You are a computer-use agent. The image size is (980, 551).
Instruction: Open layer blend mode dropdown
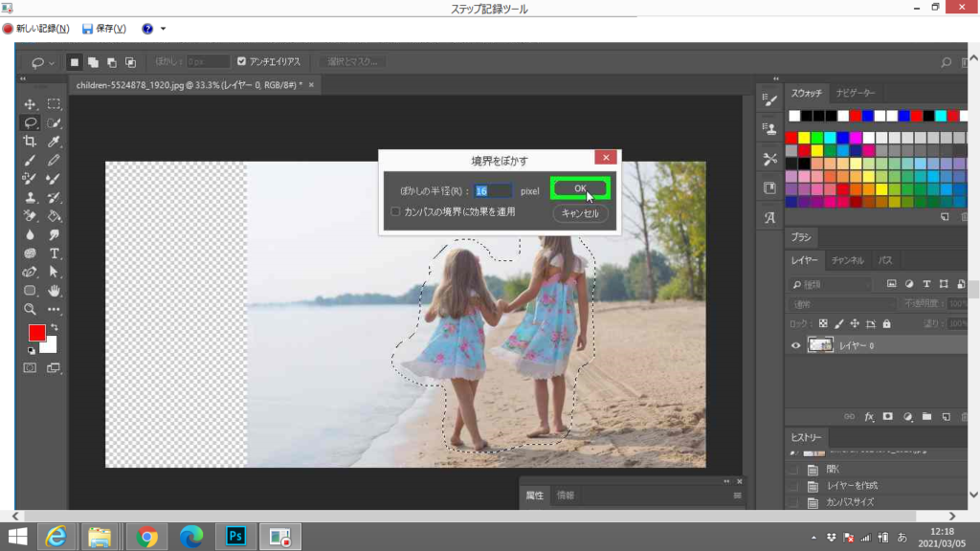coord(842,304)
